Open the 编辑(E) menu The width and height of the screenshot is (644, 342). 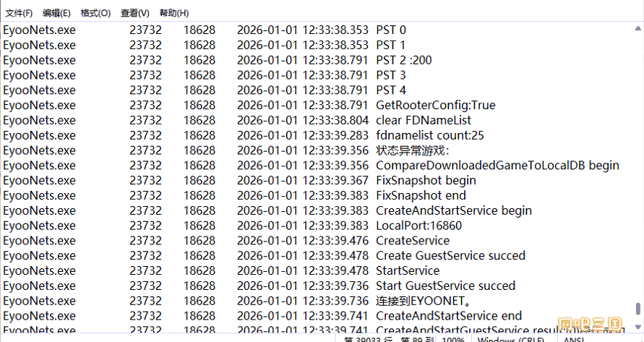pos(56,13)
